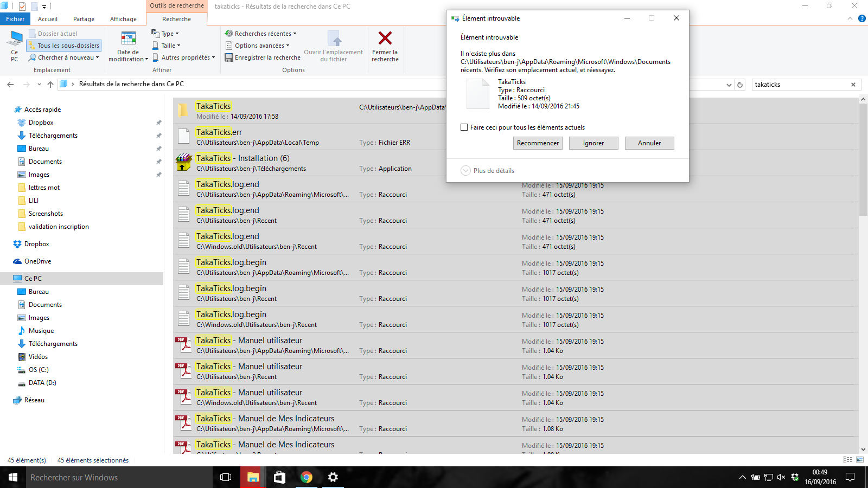868x488 pixels.
Task: Switch to the Partage ribbon tab
Action: 84,19
